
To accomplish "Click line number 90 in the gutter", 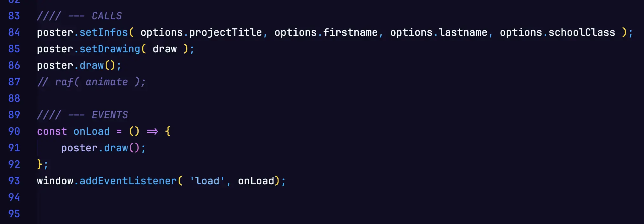I will pos(14,131).
